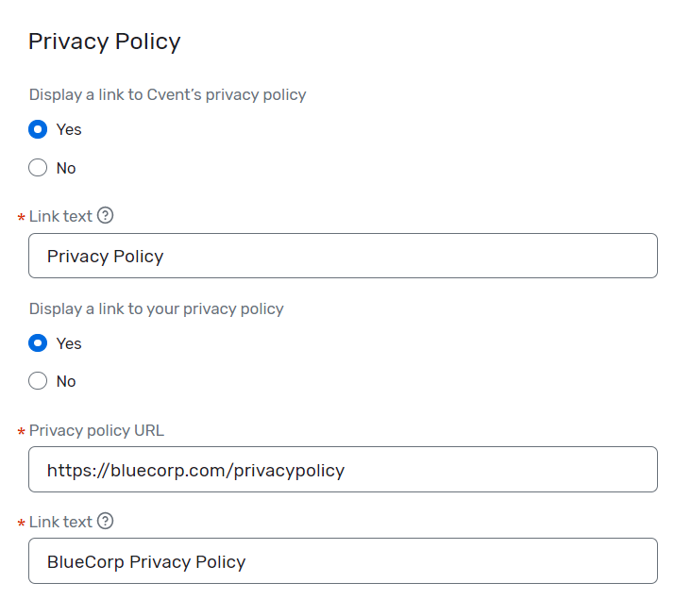Viewport: 691px width, 616px height.
Task: Click required asterisk beside Cvent Link text label
Action: (x=21, y=219)
